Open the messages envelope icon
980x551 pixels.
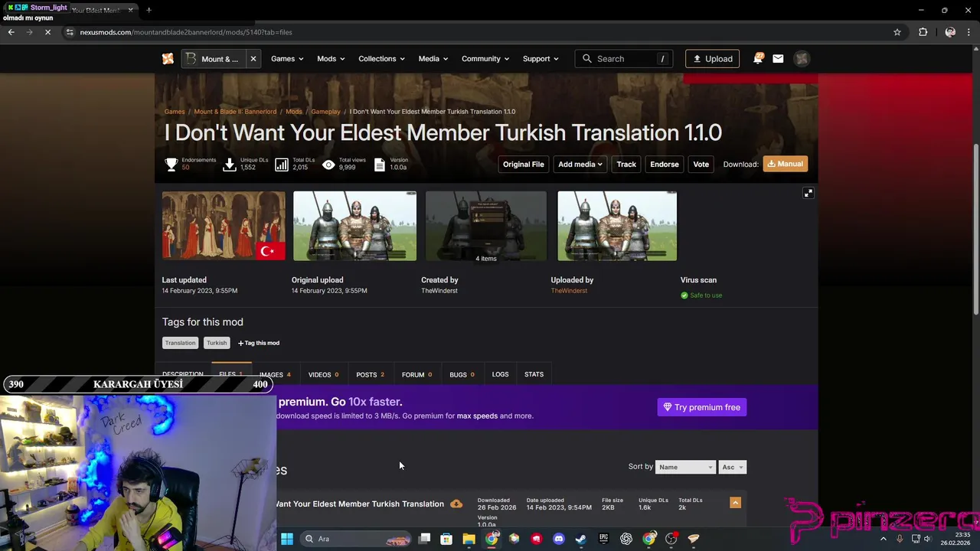pos(778,58)
